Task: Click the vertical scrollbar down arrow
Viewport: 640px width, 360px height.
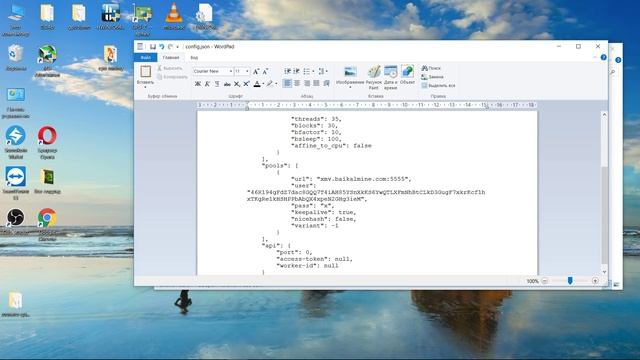Action: [604, 272]
